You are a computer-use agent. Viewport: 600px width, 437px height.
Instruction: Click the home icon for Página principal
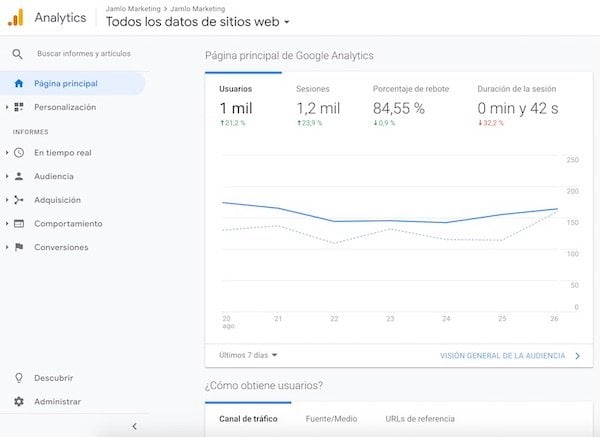19,83
